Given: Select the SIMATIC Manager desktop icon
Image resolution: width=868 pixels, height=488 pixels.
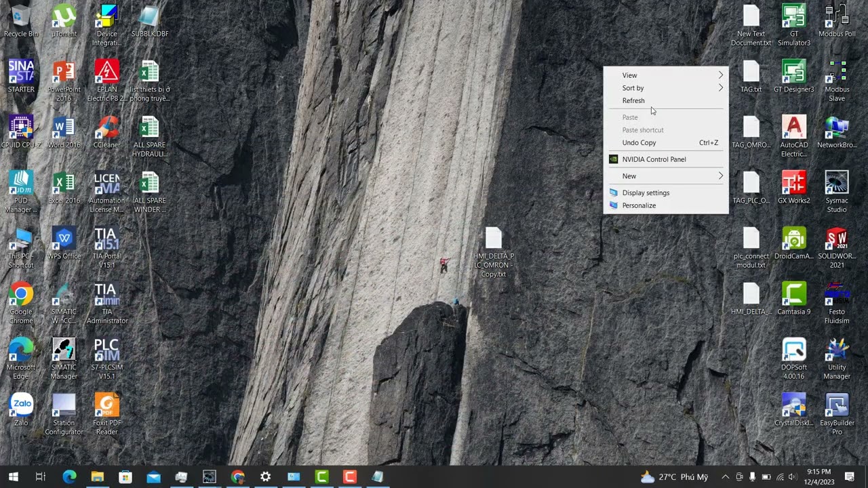Looking at the screenshot, I should click(x=64, y=359).
